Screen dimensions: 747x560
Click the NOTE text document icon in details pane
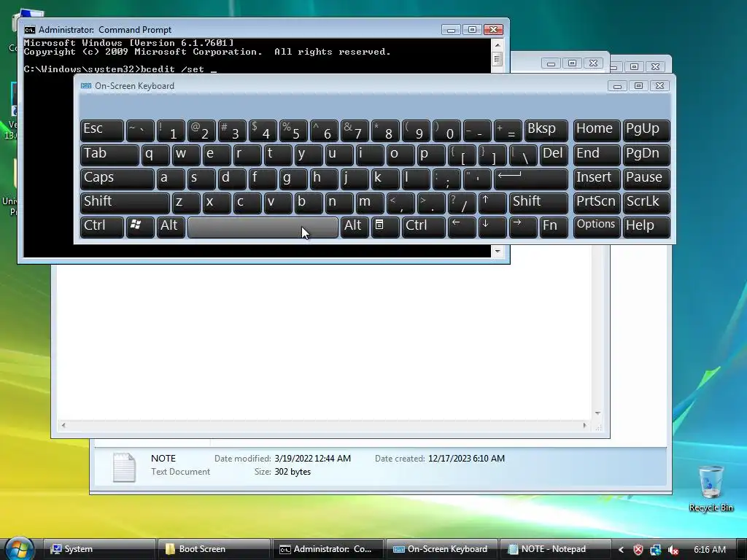(124, 467)
